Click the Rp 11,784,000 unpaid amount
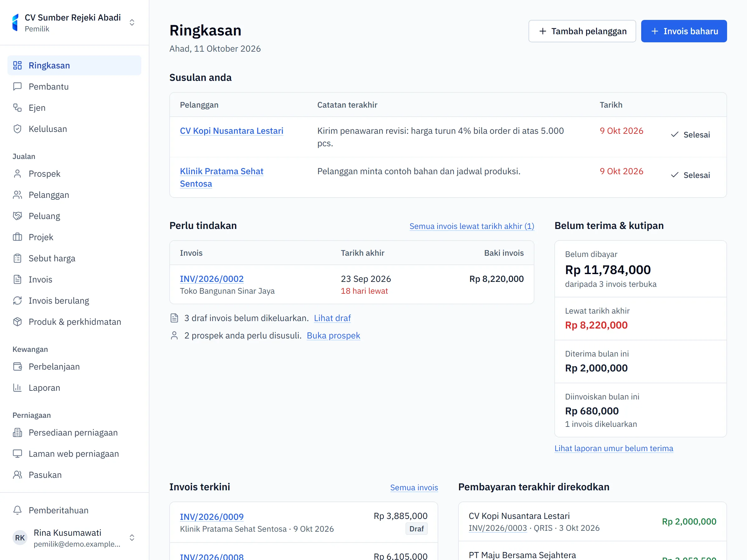The width and height of the screenshot is (747, 560). (608, 270)
